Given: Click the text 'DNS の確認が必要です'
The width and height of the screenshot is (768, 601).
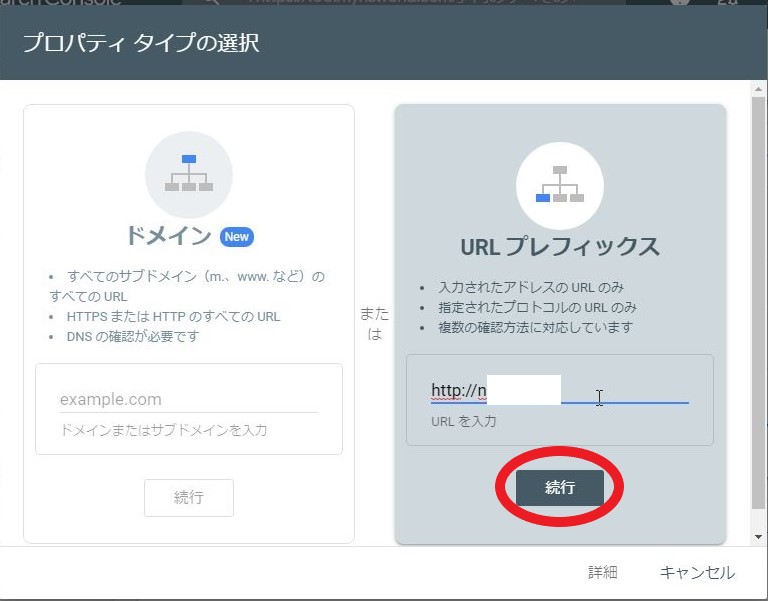Looking at the screenshot, I should click(x=133, y=337).
